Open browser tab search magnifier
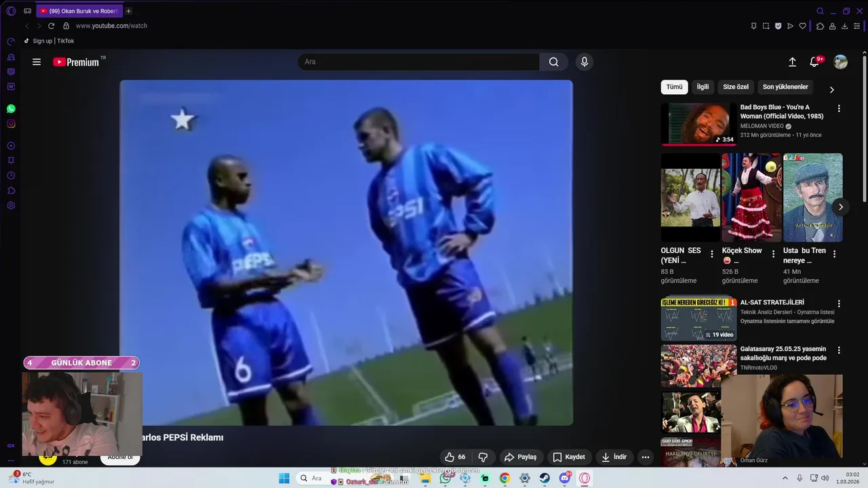The height and width of the screenshot is (488, 868). coord(820,11)
